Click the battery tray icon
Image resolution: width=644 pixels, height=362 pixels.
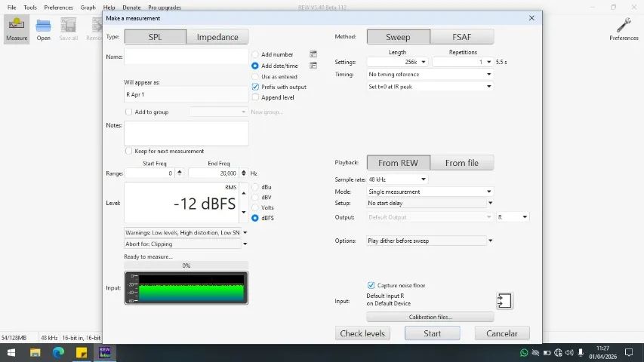pyautogui.click(x=547, y=352)
